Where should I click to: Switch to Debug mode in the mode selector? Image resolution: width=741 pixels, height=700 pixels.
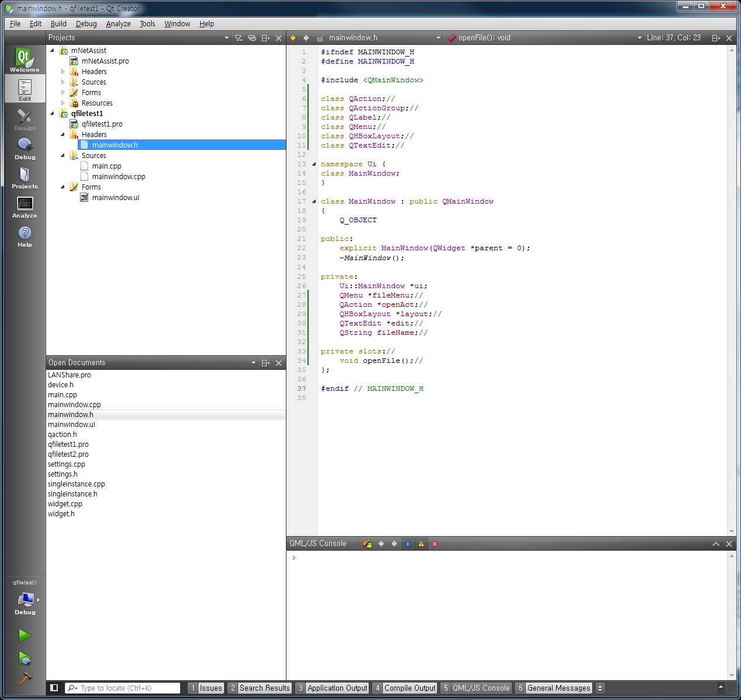click(x=25, y=148)
